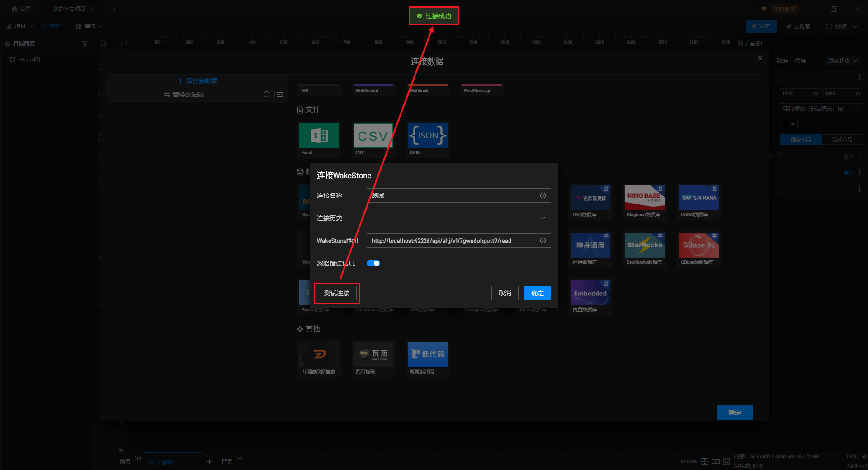Open the Embedded built-in database icon
The width and height of the screenshot is (868, 470).
[x=590, y=293]
